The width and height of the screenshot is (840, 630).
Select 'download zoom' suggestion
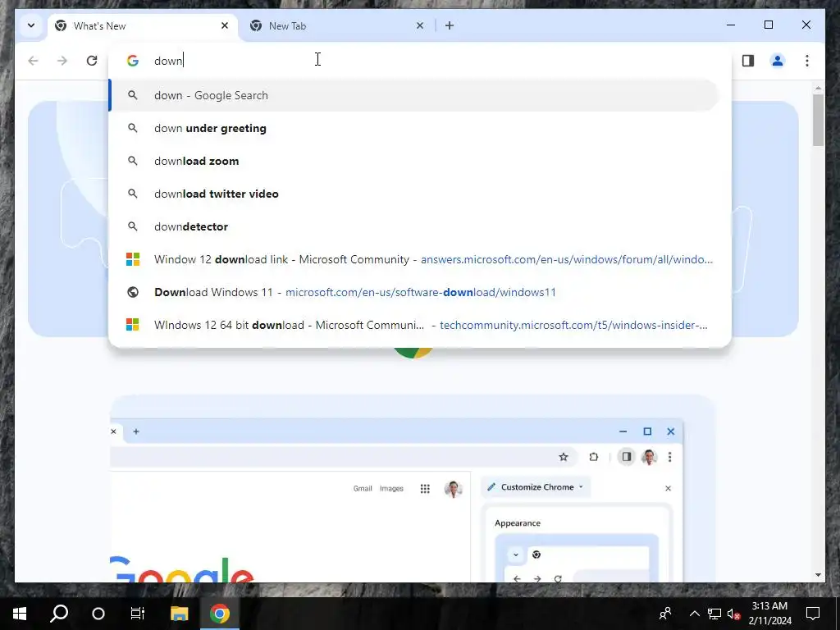pos(413,161)
